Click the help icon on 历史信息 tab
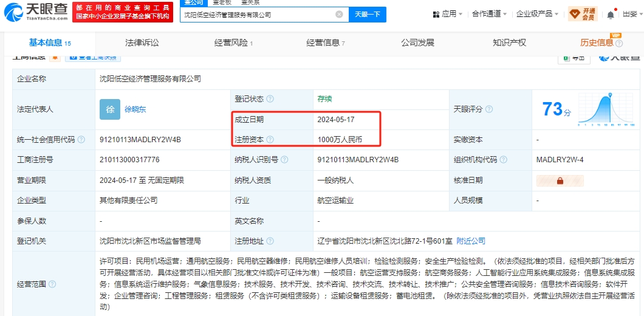The width and height of the screenshot is (644, 316). [x=619, y=43]
